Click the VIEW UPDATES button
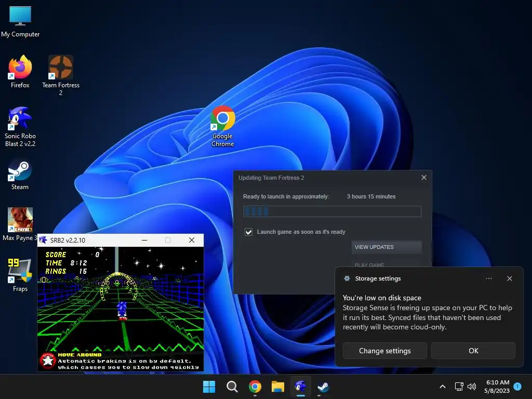This screenshot has height=399, width=532. (x=387, y=247)
